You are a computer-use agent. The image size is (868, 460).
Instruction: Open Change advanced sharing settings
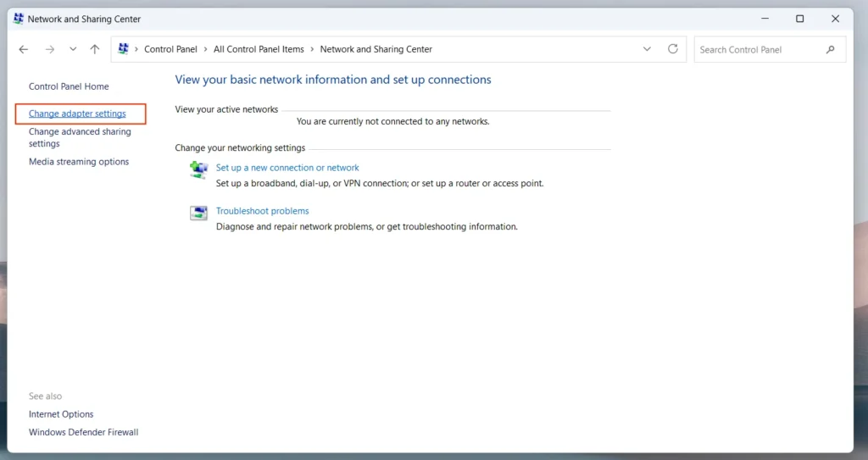coord(80,137)
